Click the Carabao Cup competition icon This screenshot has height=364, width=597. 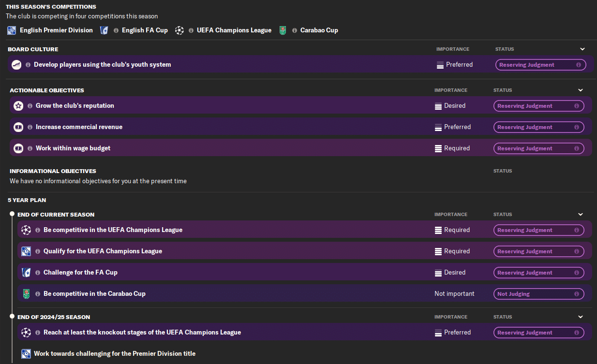[283, 30]
